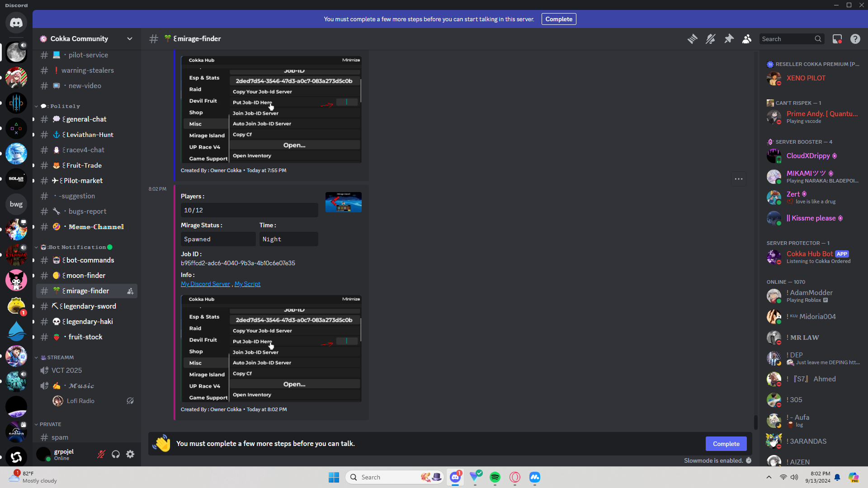Open user settings gear icon
868x488 pixels.
point(130,454)
